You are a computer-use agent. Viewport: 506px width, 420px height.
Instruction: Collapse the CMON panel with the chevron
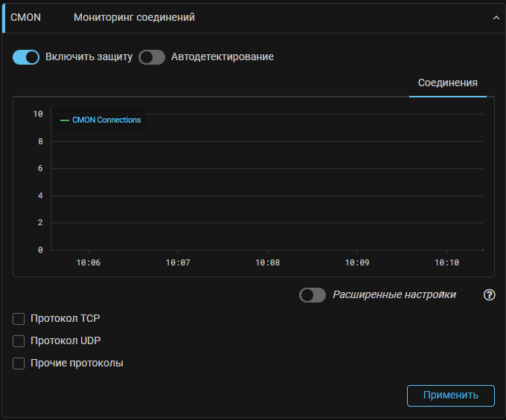tap(496, 18)
